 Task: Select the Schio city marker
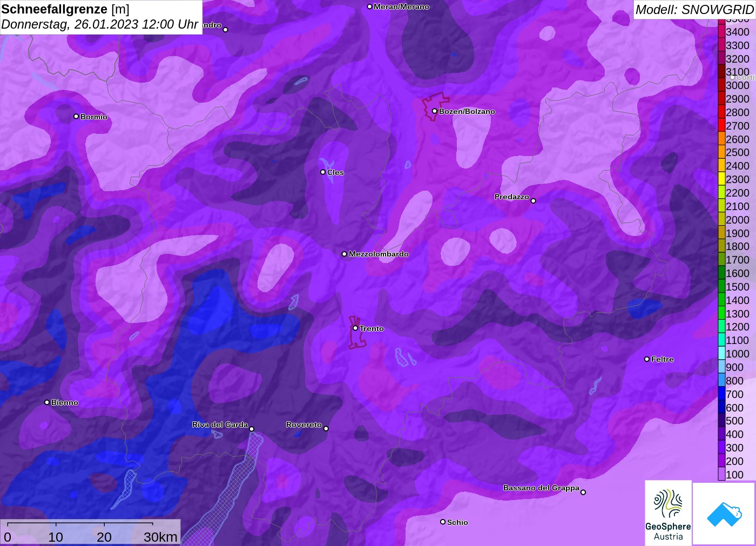[443, 522]
